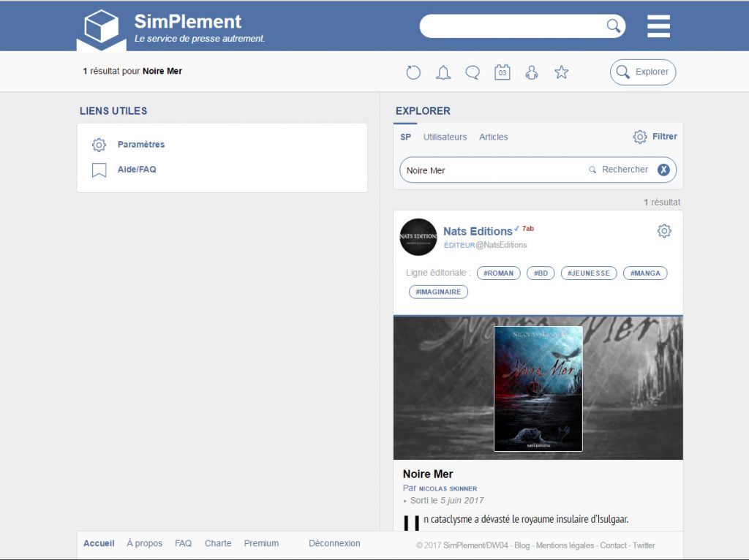Open the Filtrer options
Viewport: 749px width, 560px height.
(x=664, y=137)
